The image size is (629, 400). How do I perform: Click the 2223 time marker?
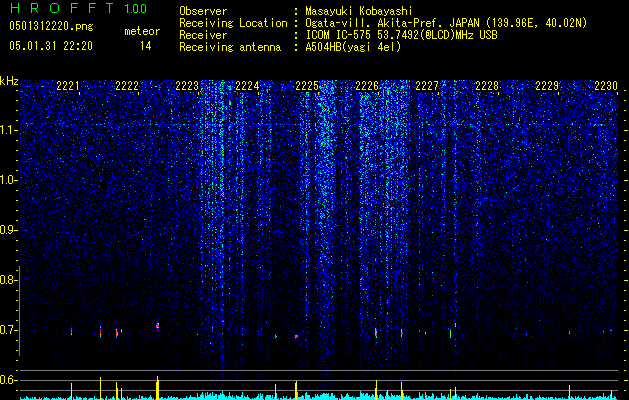click(187, 85)
